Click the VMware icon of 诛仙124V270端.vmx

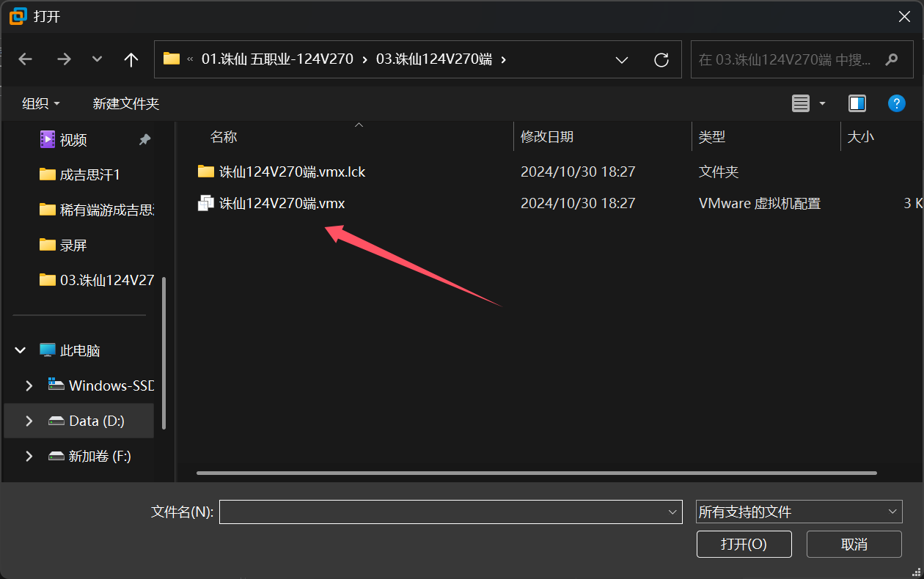pos(205,204)
